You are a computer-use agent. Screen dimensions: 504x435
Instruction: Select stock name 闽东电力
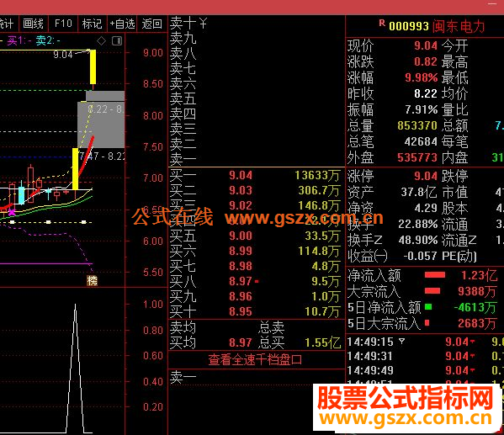coord(459,26)
